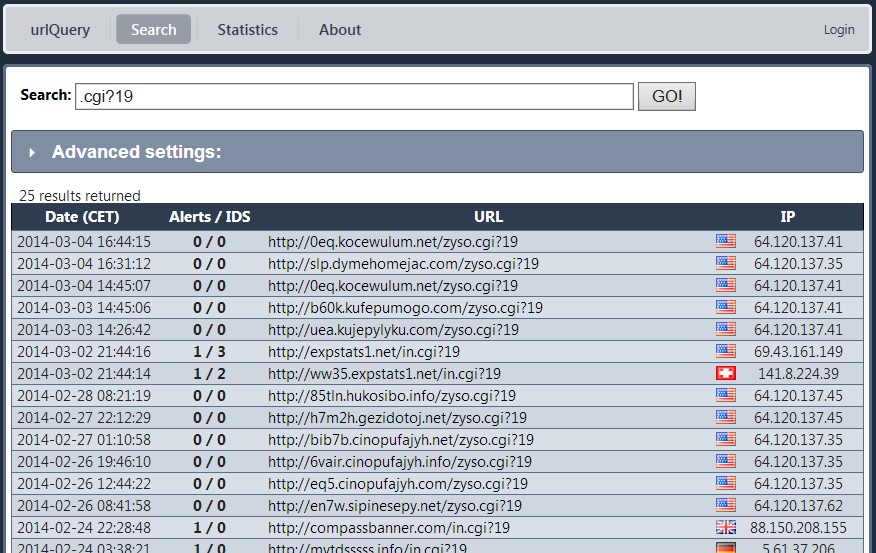Sort by the Date (CET) column header
Viewport: 876px width, 553px height.
[82, 216]
